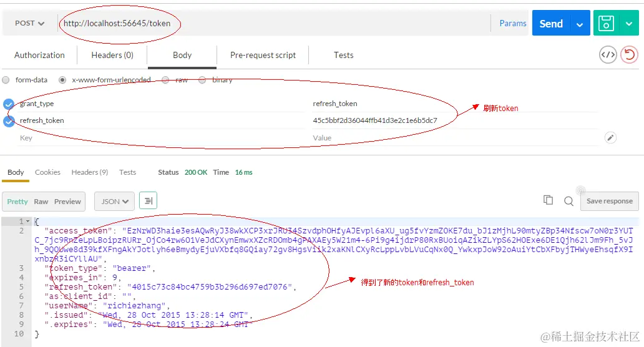Open the response Cookies tab
This screenshot has width=644, height=347.
click(x=47, y=172)
